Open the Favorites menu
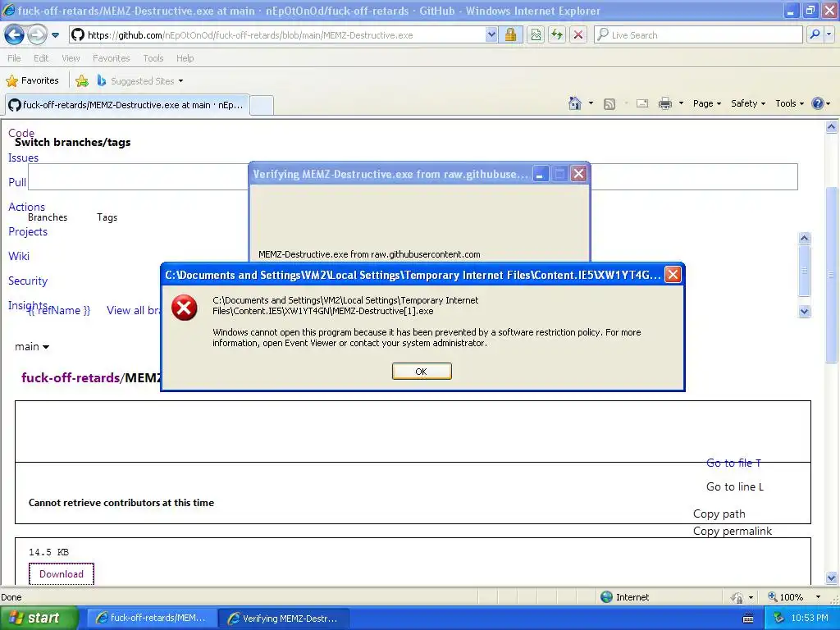 coord(111,58)
